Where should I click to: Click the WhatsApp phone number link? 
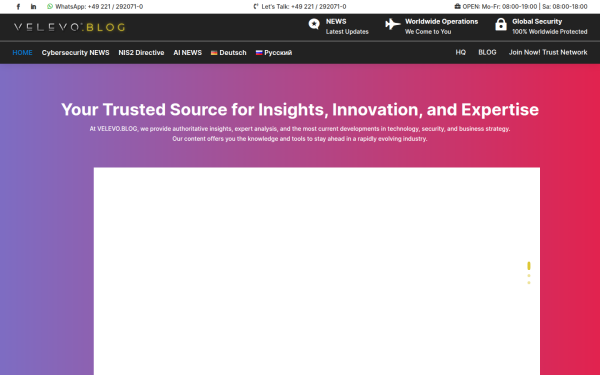point(99,7)
